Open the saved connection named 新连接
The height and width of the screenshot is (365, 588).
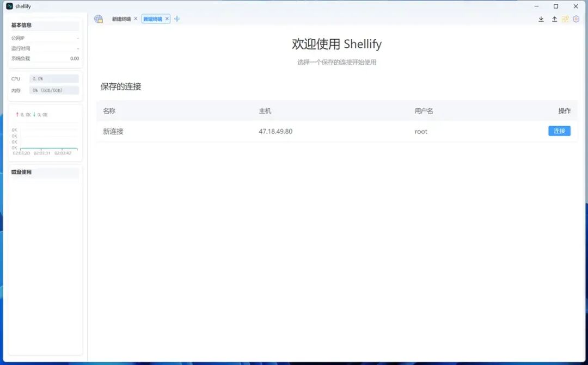point(113,131)
